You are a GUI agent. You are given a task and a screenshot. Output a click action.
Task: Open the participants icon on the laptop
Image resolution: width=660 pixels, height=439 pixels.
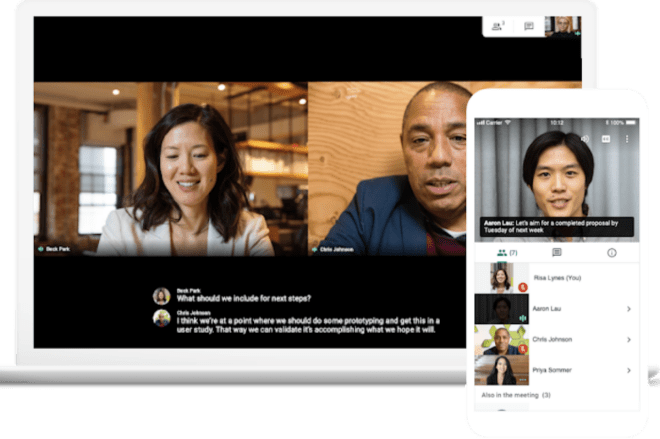pyautogui.click(x=497, y=26)
